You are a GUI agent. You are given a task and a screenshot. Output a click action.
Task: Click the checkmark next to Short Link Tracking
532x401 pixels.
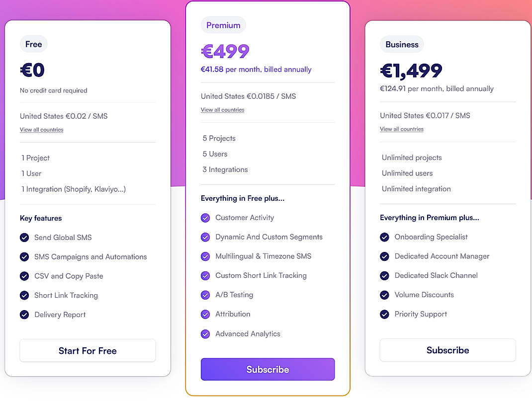click(24, 295)
